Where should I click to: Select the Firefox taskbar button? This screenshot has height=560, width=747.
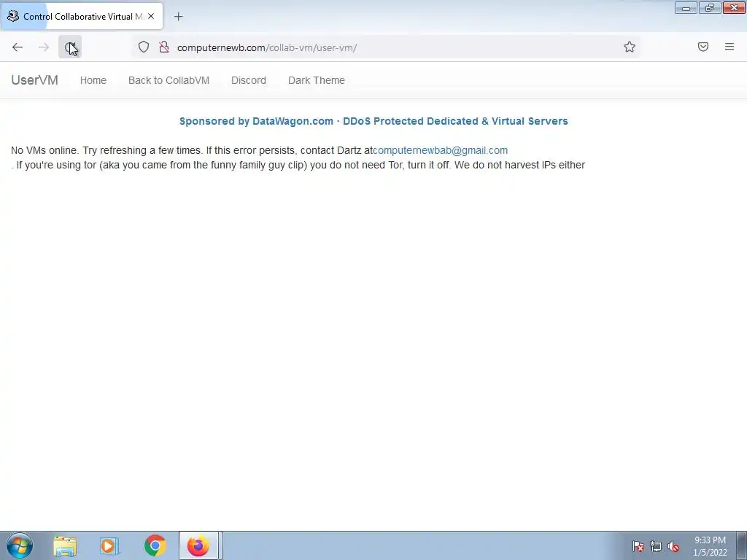[x=198, y=545]
